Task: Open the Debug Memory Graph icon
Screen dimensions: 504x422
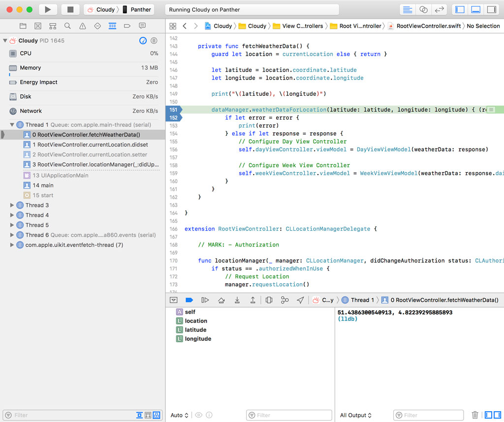Action: click(285, 300)
